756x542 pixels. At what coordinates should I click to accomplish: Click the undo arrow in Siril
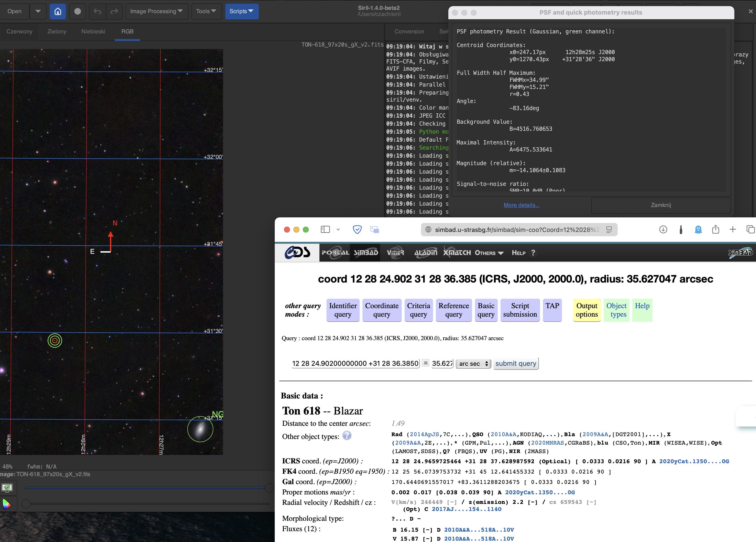(x=97, y=11)
